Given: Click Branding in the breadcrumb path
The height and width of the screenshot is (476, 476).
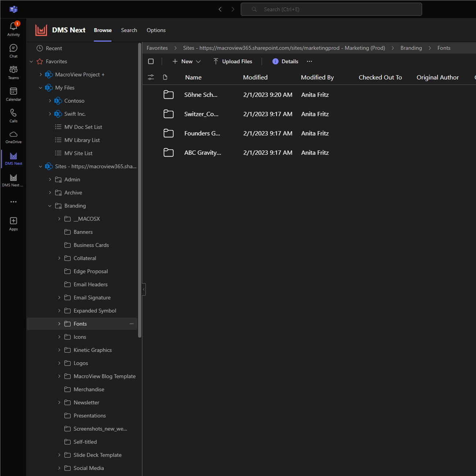Looking at the screenshot, I should (x=411, y=48).
